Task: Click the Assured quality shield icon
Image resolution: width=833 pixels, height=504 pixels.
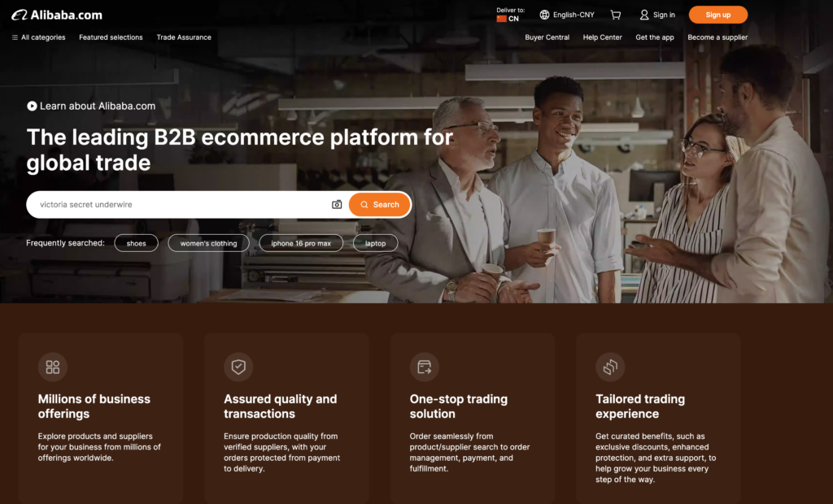Action: pyautogui.click(x=238, y=367)
